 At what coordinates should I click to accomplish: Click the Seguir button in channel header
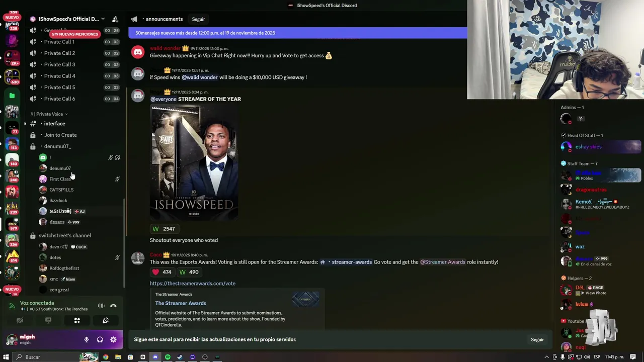point(198,19)
